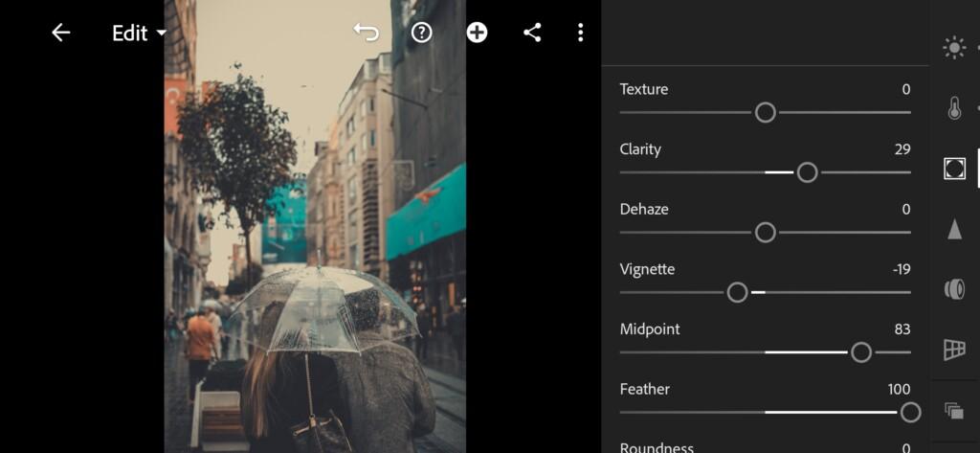Click the Dehaze value 0
Image resolution: width=980 pixels, height=453 pixels.
906,210
